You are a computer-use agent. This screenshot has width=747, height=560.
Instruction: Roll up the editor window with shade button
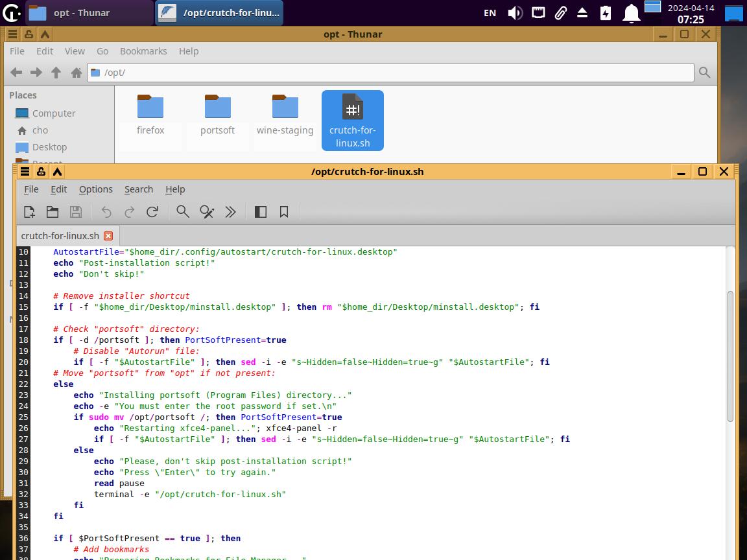(57, 172)
